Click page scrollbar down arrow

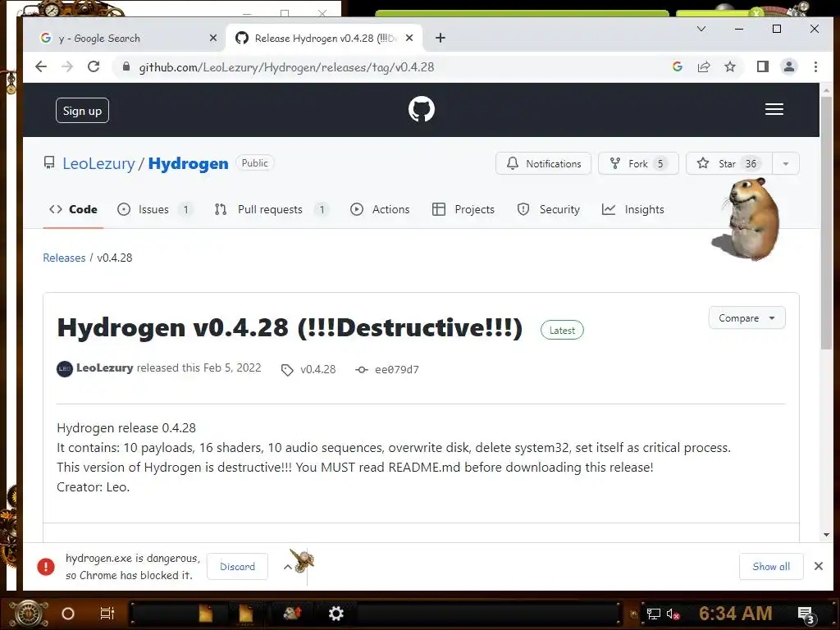coord(826,534)
